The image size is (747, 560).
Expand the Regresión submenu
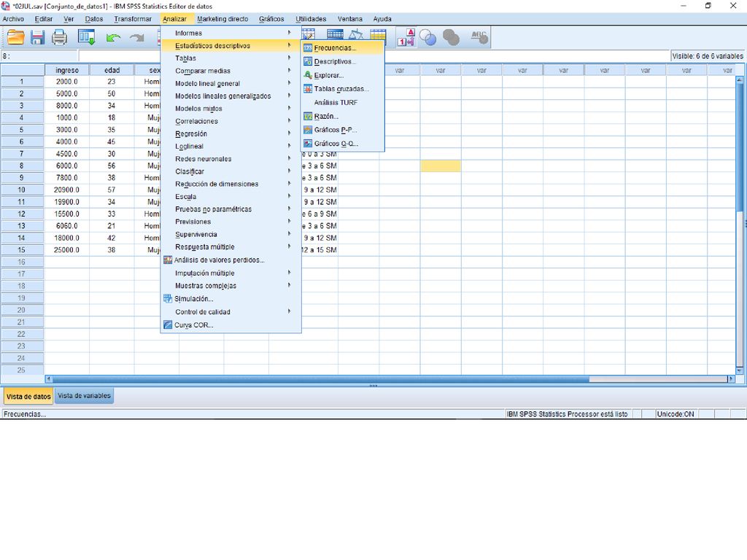click(x=231, y=134)
